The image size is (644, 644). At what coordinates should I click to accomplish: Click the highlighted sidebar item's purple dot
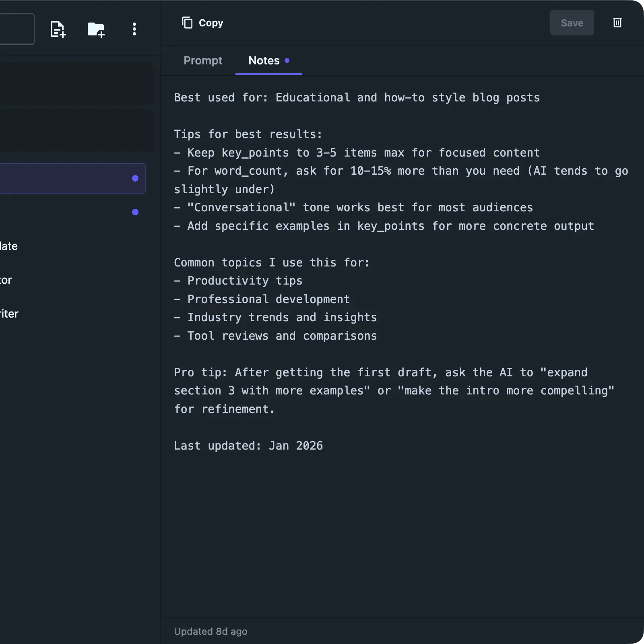point(135,178)
